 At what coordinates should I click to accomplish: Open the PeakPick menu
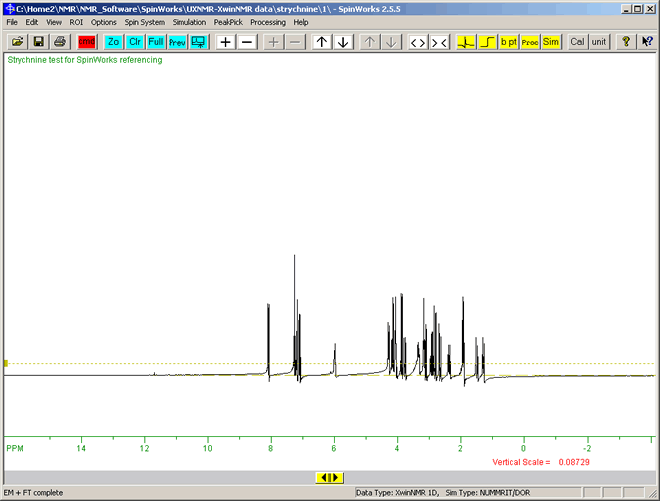pyautogui.click(x=228, y=22)
